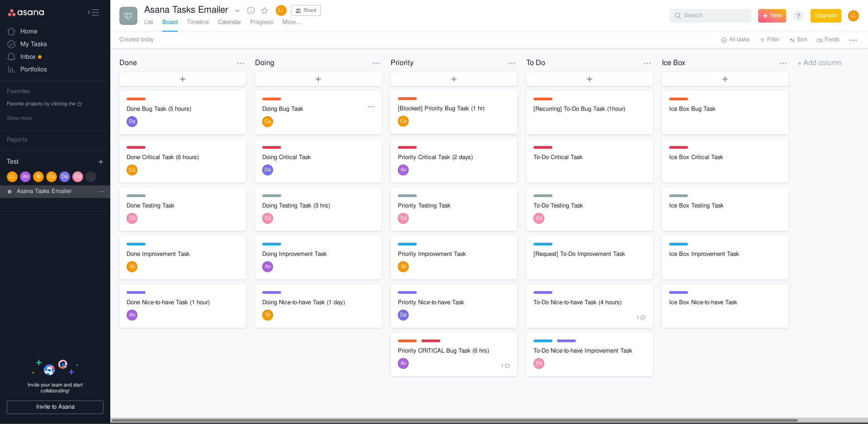Viewport: 868px width, 424px height.
Task: Click the Asana logo
Action: [26, 13]
